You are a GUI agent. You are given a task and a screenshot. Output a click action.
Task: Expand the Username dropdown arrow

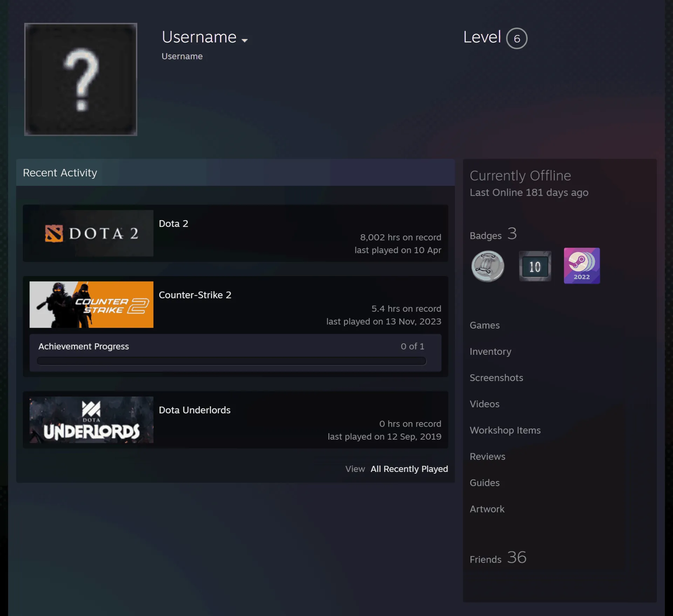click(245, 40)
